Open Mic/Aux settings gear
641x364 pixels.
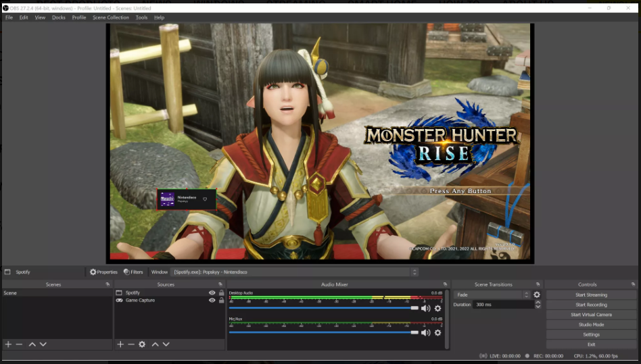pos(438,332)
